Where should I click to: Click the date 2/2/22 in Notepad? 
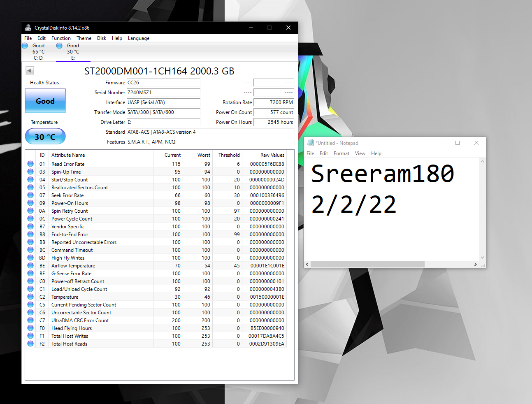(354, 204)
